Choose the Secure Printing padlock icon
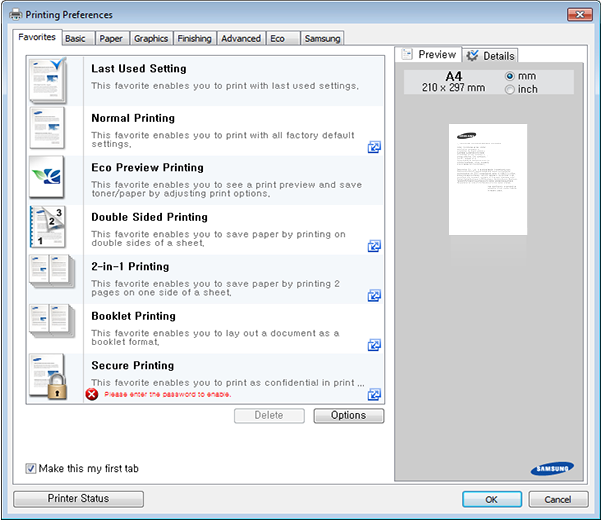The width and height of the screenshot is (601, 521). (47, 376)
